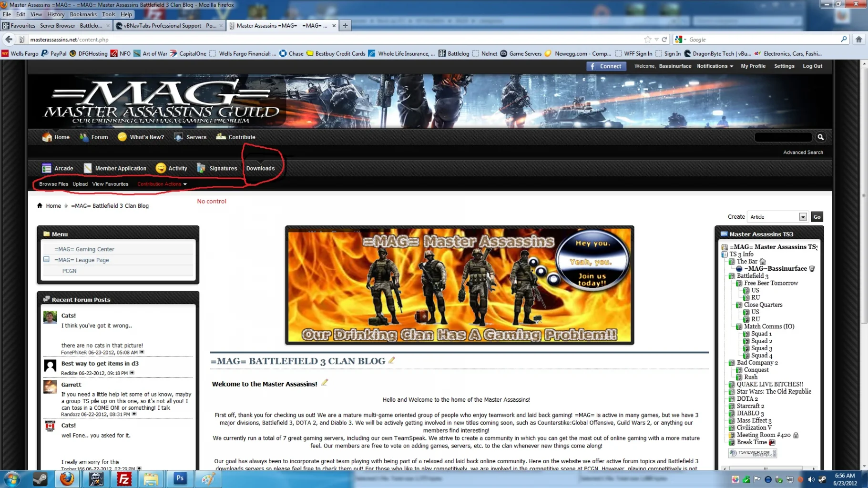The image size is (868, 488).
Task: Open Photoshop from the taskbar
Action: [x=180, y=478]
